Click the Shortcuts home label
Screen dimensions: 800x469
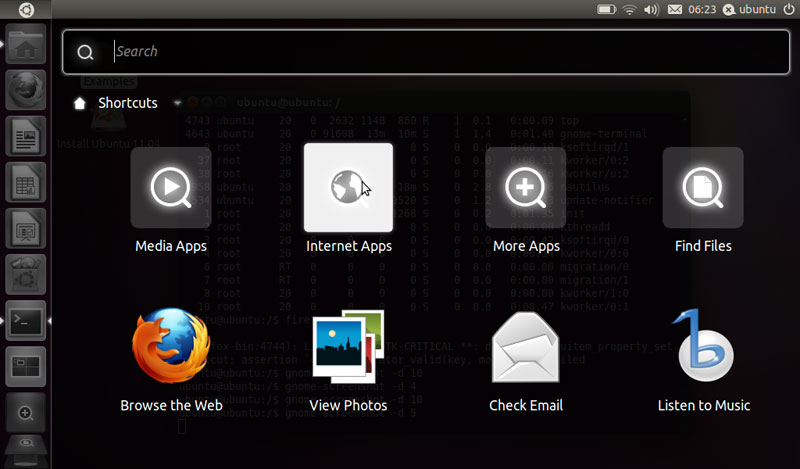pos(127,103)
